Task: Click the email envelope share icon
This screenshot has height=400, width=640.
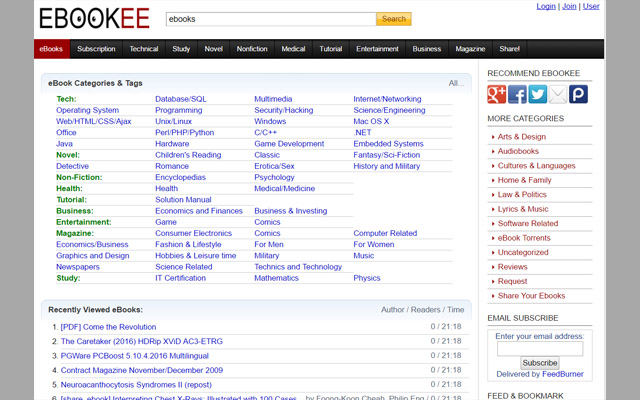Action: coord(557,94)
